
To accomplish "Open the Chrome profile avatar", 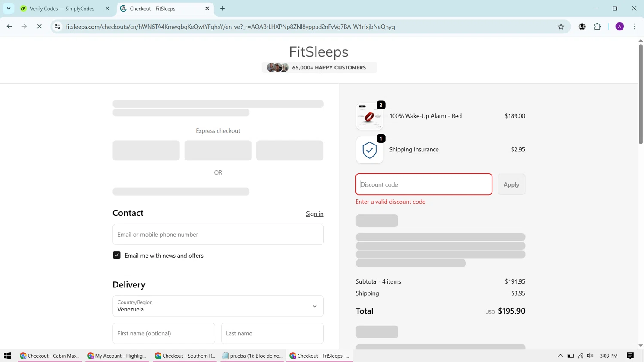I will point(620,27).
